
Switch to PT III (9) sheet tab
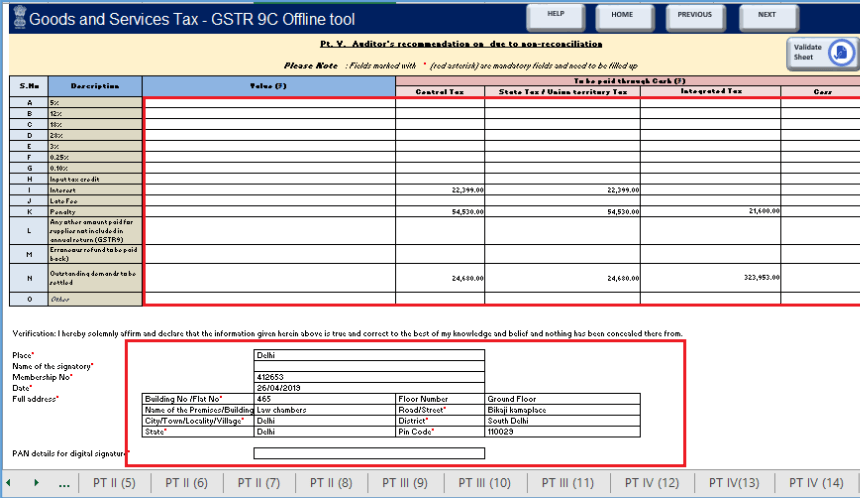(405, 483)
